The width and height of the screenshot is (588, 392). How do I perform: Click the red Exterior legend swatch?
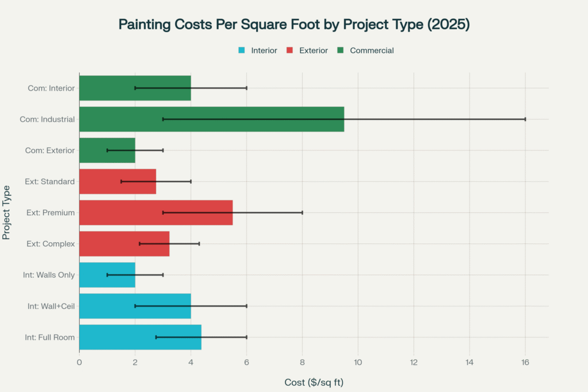click(290, 51)
